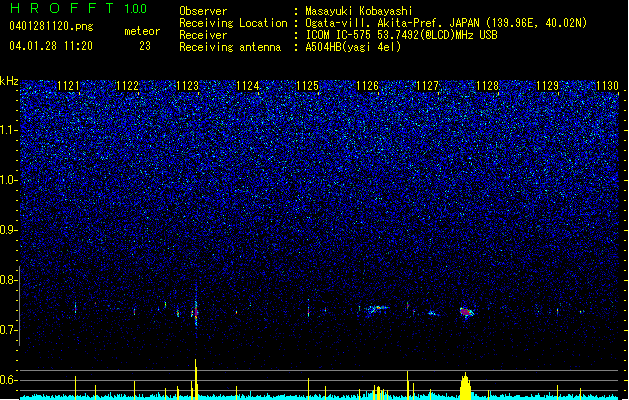The width and height of the screenshot is (629, 400).
Task: Click the Receiving Location label
Action: 233,23
